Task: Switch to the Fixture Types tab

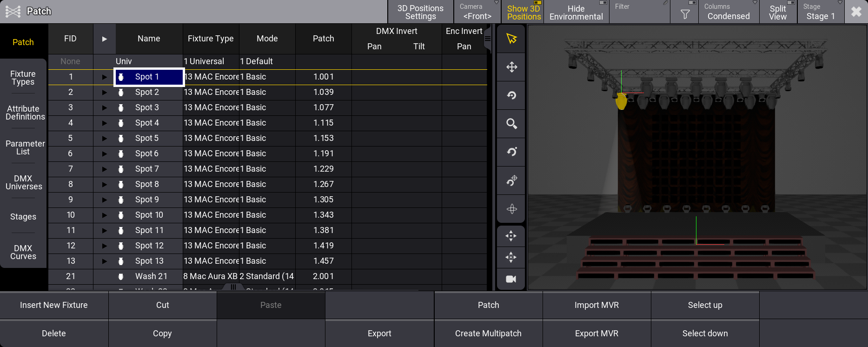Action: pos(23,78)
